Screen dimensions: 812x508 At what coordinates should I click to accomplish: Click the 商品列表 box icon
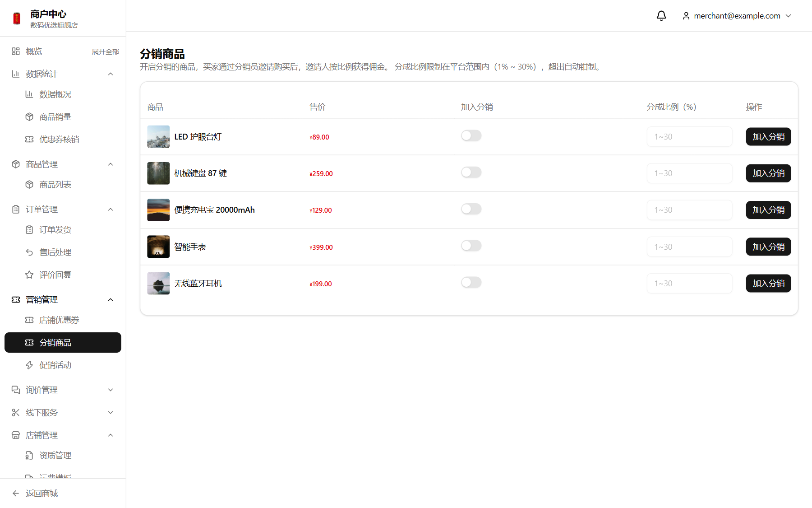(x=29, y=185)
